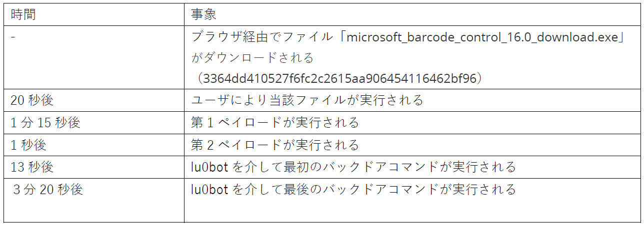Click the 3 分 20 秒後 cell
Viewport: 644px width, 226px height.
[x=94, y=200]
